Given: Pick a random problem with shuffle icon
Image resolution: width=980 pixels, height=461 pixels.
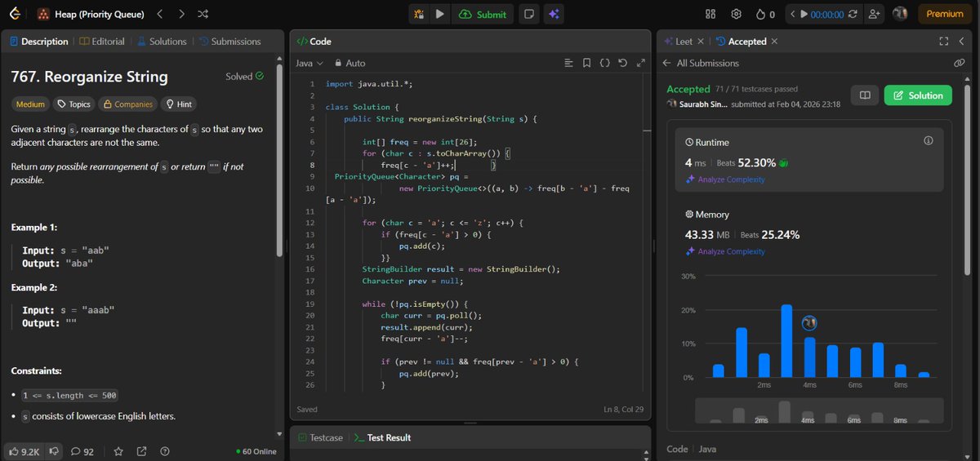Looking at the screenshot, I should 203,14.
